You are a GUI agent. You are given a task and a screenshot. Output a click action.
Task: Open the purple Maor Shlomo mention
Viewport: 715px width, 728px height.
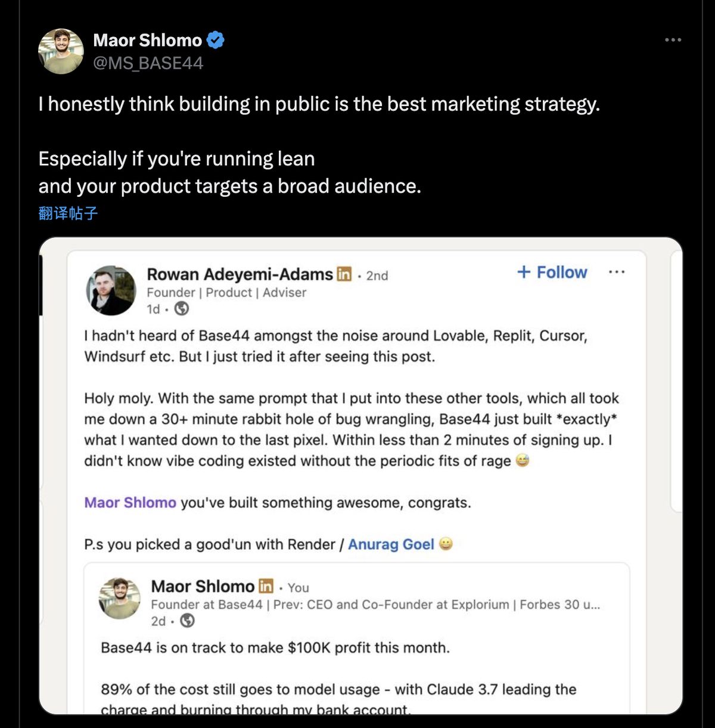click(x=130, y=503)
